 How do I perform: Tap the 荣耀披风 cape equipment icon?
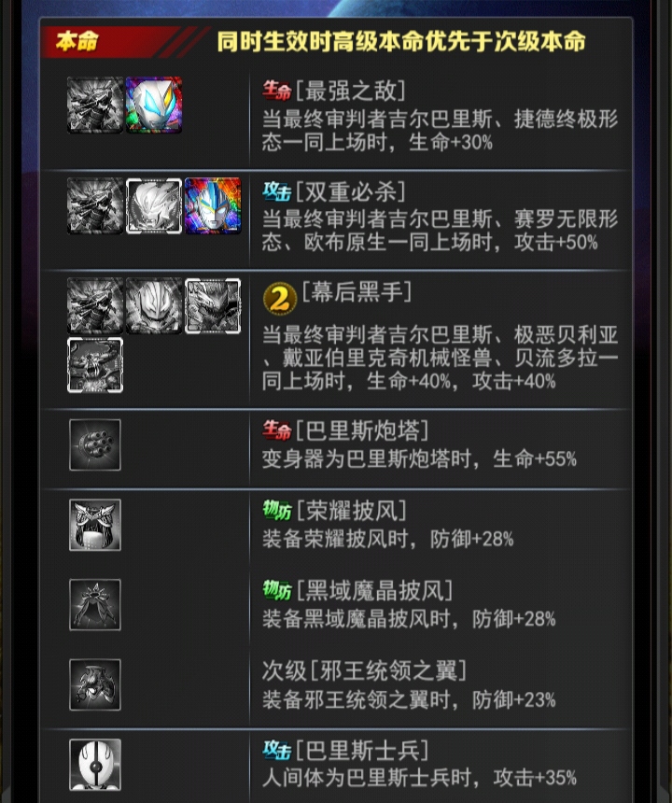tap(95, 525)
